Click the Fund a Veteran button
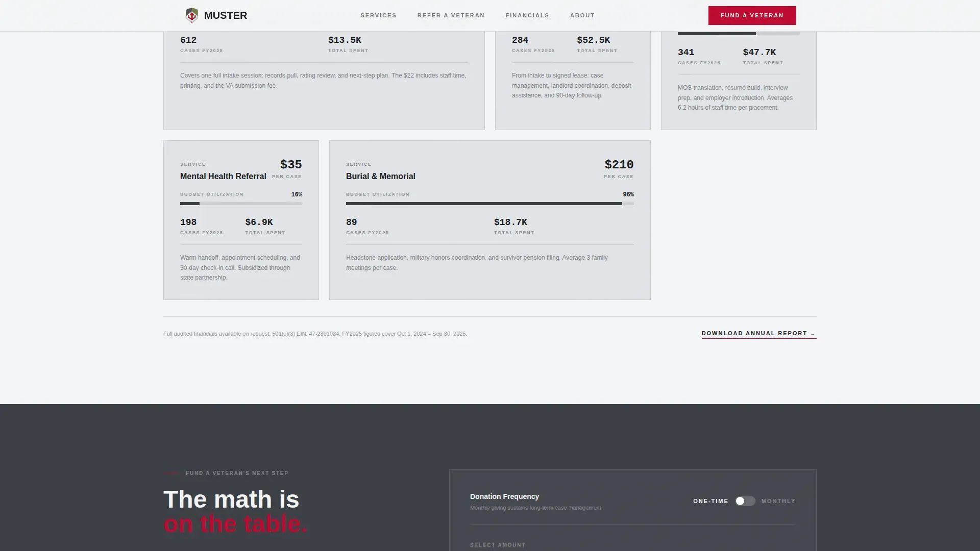Image resolution: width=980 pixels, height=551 pixels. (x=752, y=15)
